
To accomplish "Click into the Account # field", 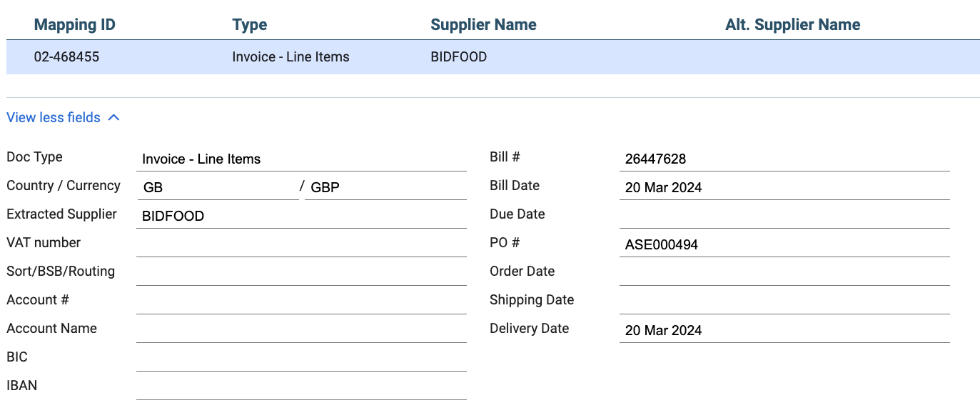I will click(x=301, y=302).
